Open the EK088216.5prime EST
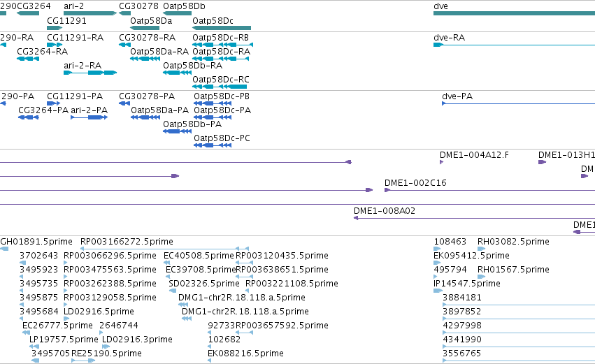This screenshot has width=595, height=364. pos(245,354)
